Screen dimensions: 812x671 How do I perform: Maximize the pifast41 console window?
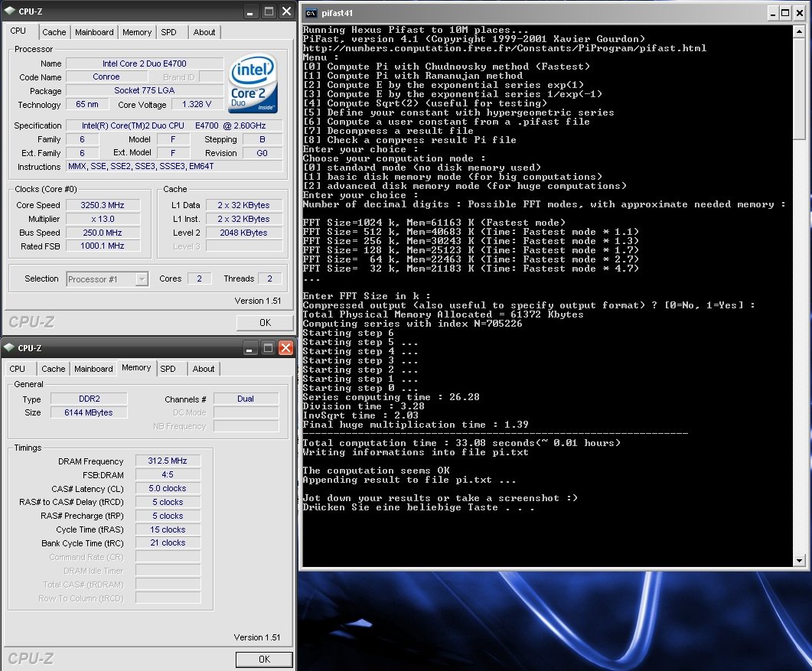coord(785,13)
